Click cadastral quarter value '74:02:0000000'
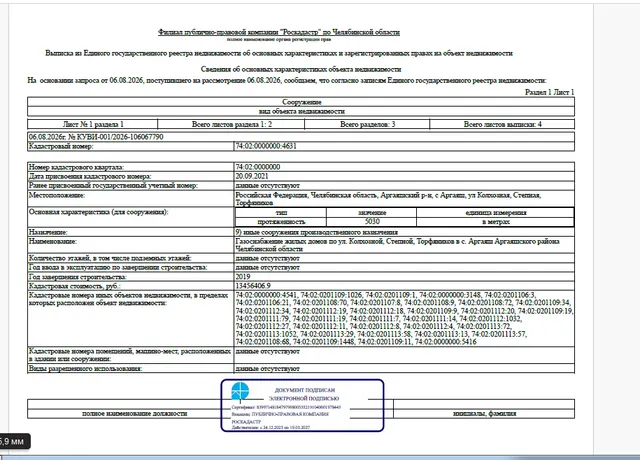This screenshot has height=460, width=640. click(258, 167)
